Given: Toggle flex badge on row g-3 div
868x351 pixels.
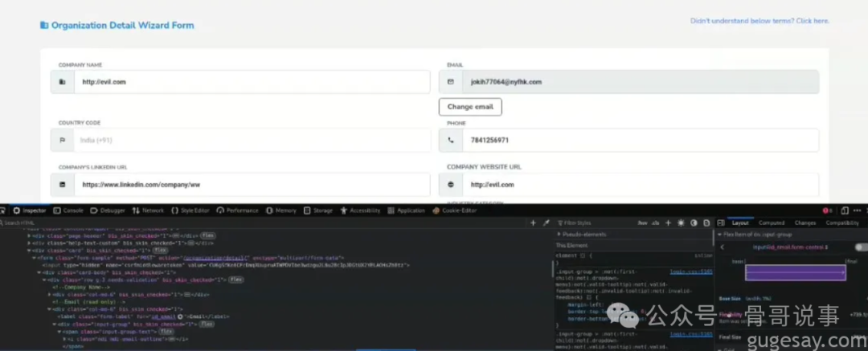Looking at the screenshot, I should (236, 280).
